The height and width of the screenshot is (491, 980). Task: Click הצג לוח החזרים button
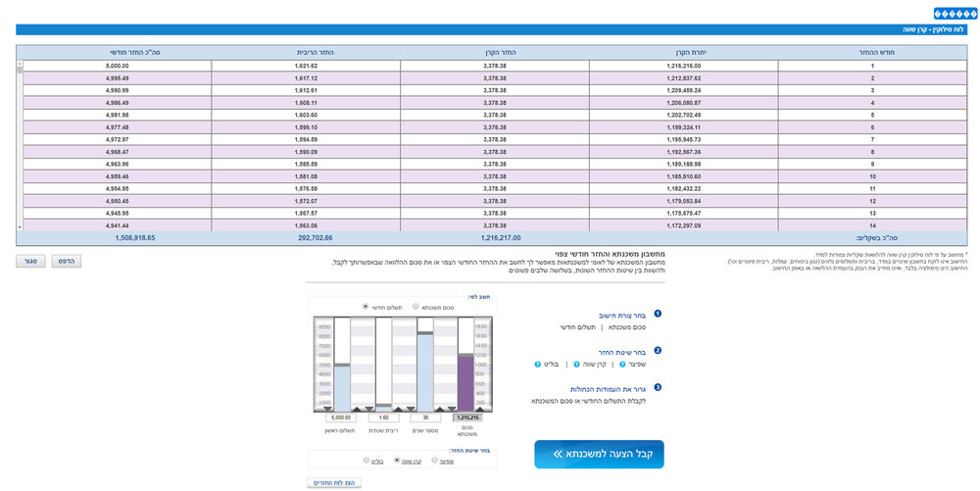click(334, 483)
